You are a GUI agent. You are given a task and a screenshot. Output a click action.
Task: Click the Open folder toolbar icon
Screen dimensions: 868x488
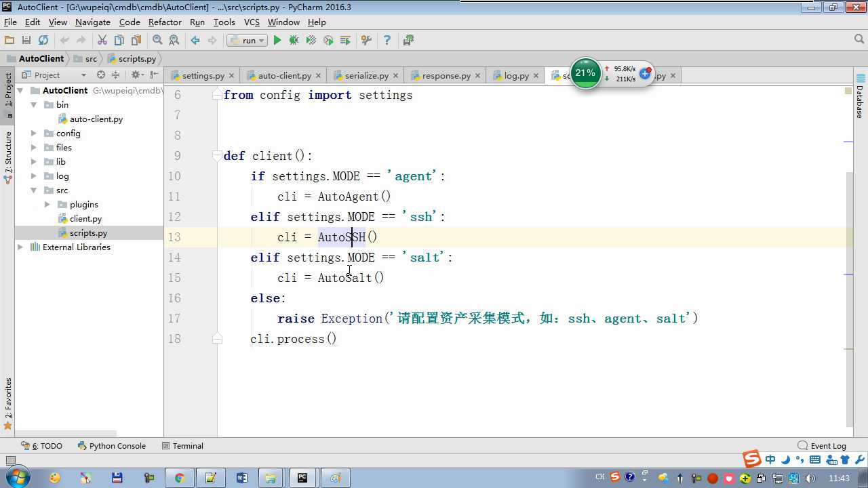click(x=9, y=41)
